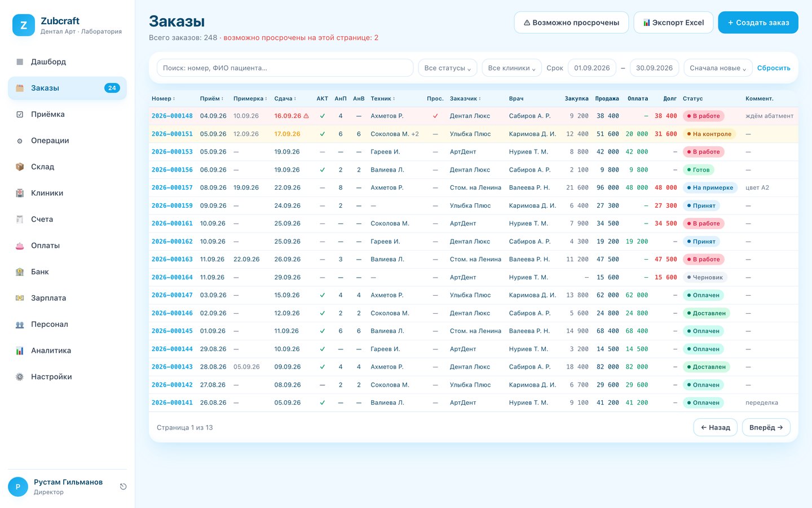This screenshot has height=508, width=812.
Task: Click the history icon beside Рустам Гильманов
Action: click(123, 487)
